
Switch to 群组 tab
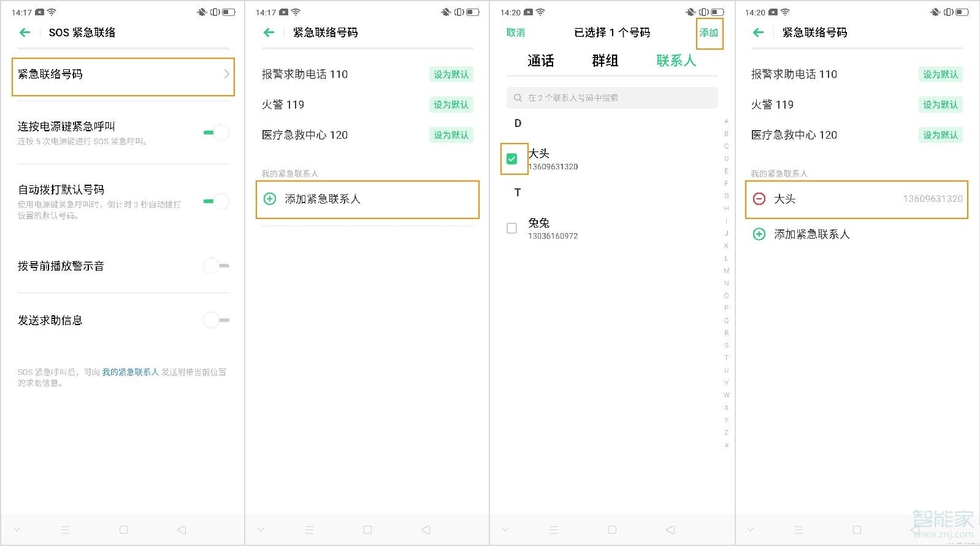605,61
